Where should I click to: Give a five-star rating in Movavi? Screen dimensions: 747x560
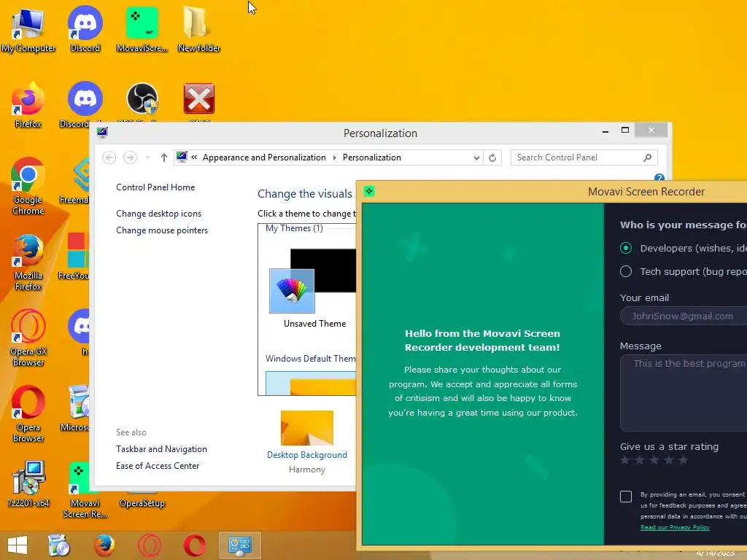(x=683, y=460)
